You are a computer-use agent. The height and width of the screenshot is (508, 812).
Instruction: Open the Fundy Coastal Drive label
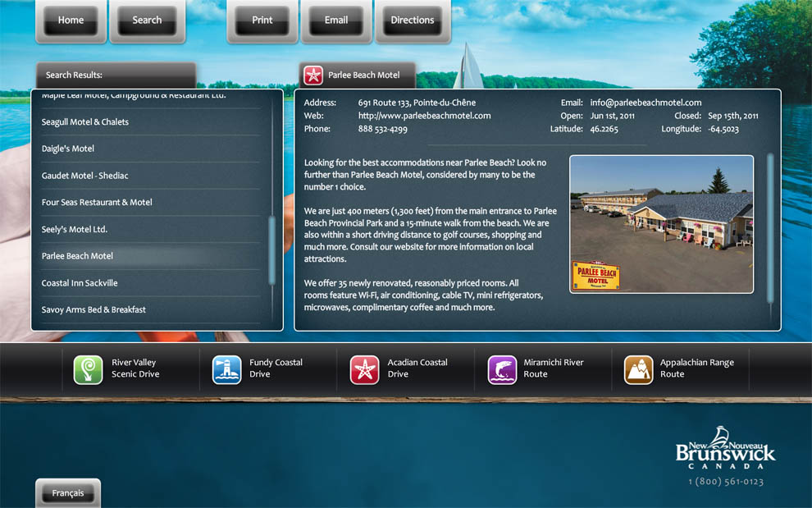pos(276,368)
